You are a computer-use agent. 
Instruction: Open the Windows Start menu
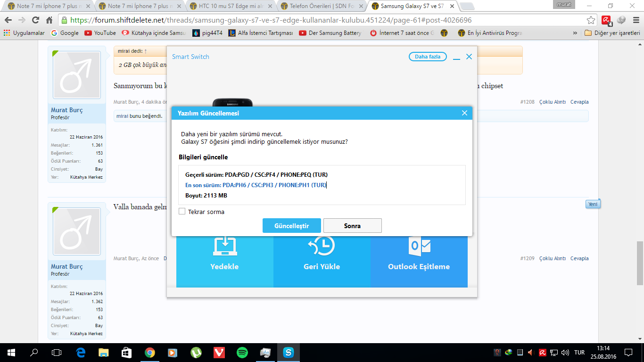click(x=11, y=352)
